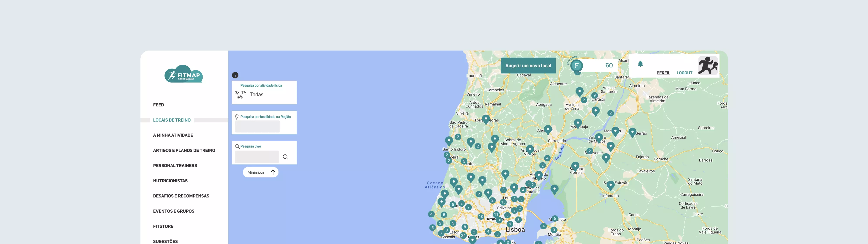Open the PERFIL link
The width and height of the screenshot is (868, 244).
pos(663,73)
